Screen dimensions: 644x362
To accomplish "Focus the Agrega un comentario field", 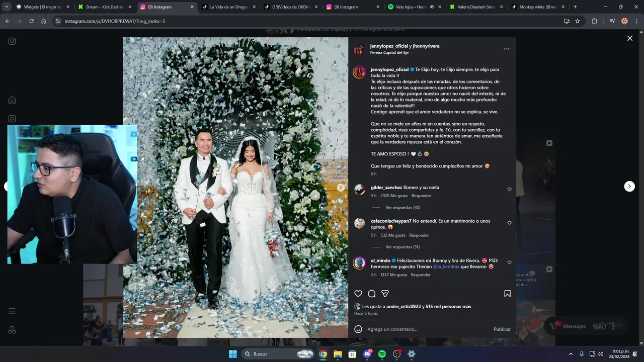I will tap(428, 329).
